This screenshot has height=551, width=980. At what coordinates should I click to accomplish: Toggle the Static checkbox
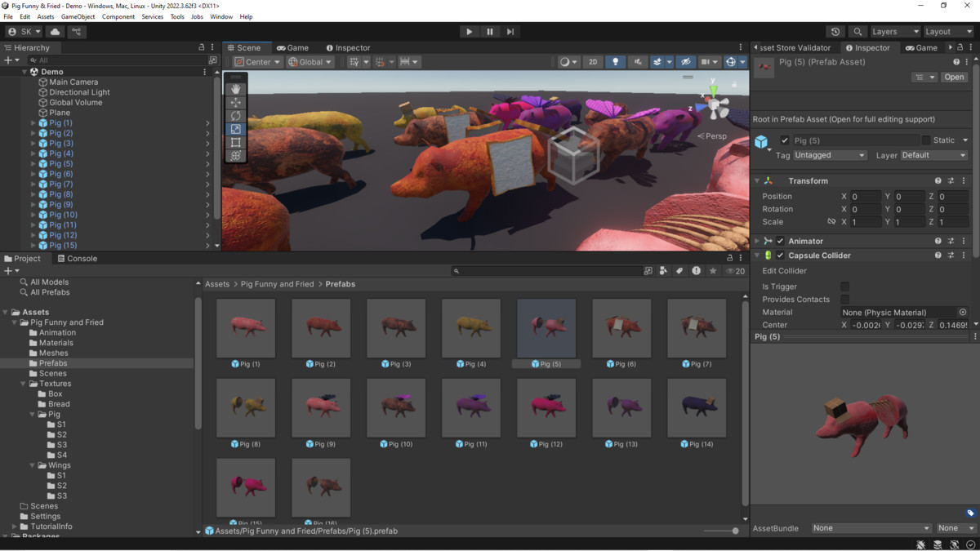pos(926,140)
